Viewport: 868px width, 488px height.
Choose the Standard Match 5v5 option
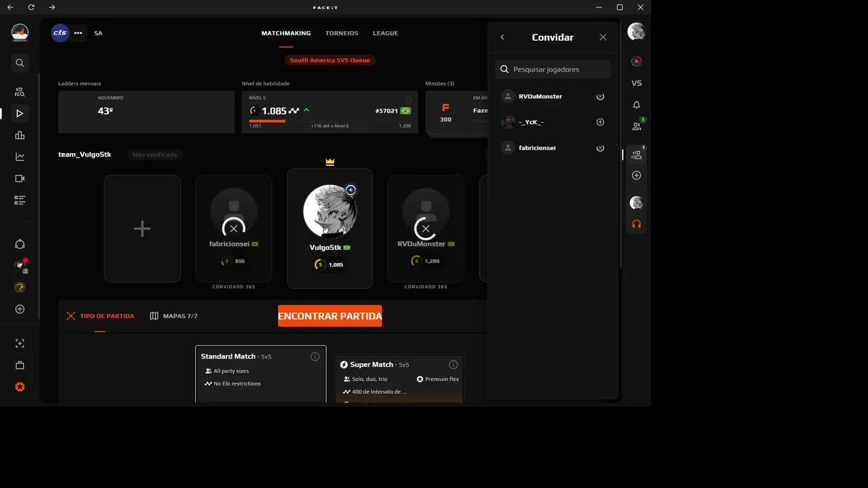tap(261, 374)
